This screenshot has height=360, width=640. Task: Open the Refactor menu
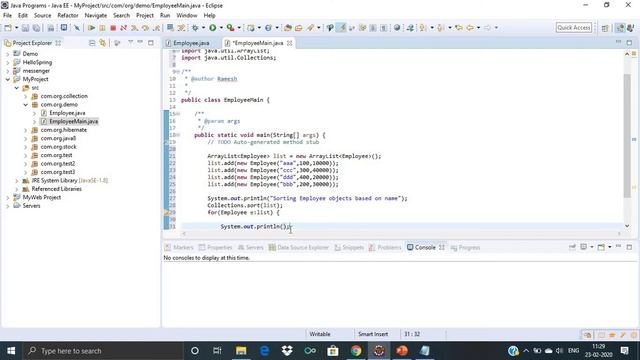click(x=68, y=16)
